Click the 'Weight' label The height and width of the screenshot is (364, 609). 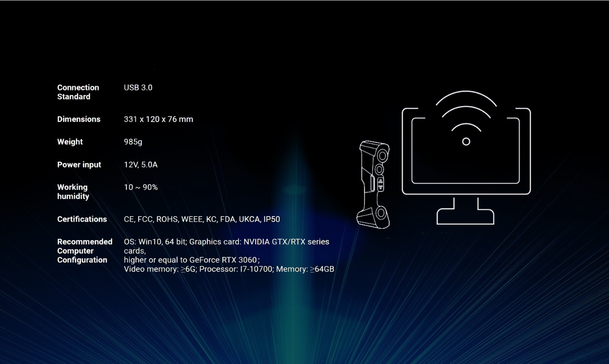coord(70,142)
